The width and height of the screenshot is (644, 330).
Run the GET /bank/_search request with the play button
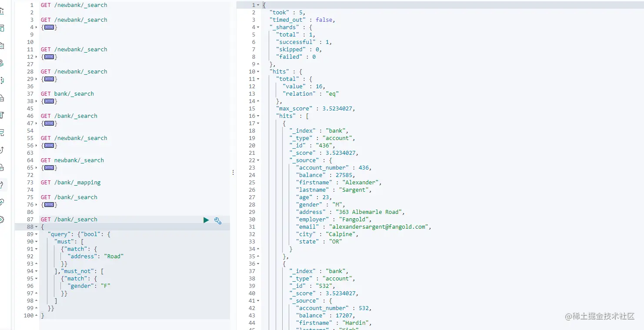click(x=206, y=220)
